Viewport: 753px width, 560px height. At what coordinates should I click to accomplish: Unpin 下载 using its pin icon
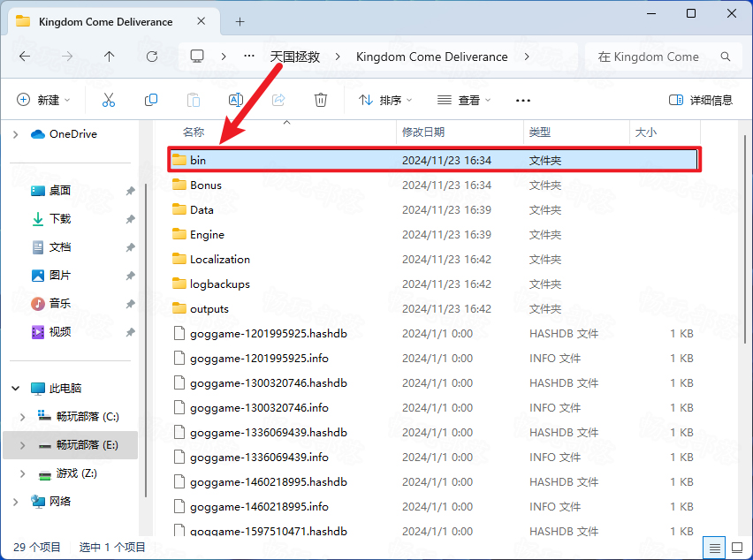[130, 219]
